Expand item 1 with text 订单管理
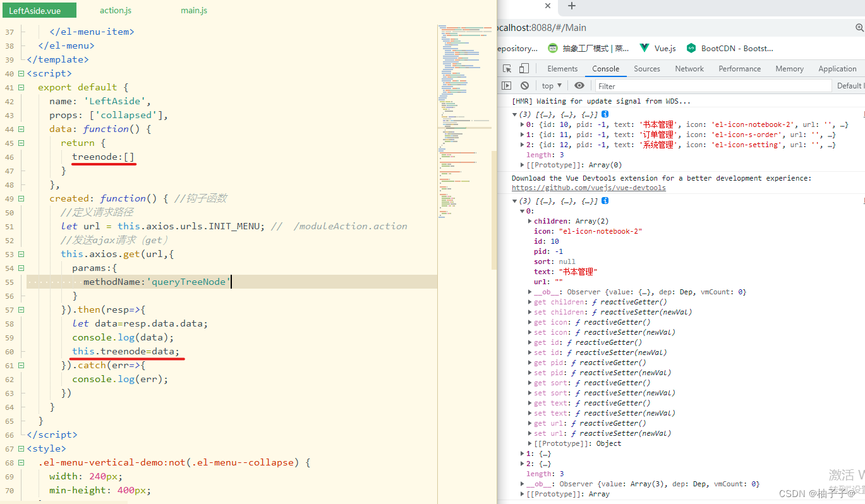Viewport: 865px width, 504px height. coord(522,135)
